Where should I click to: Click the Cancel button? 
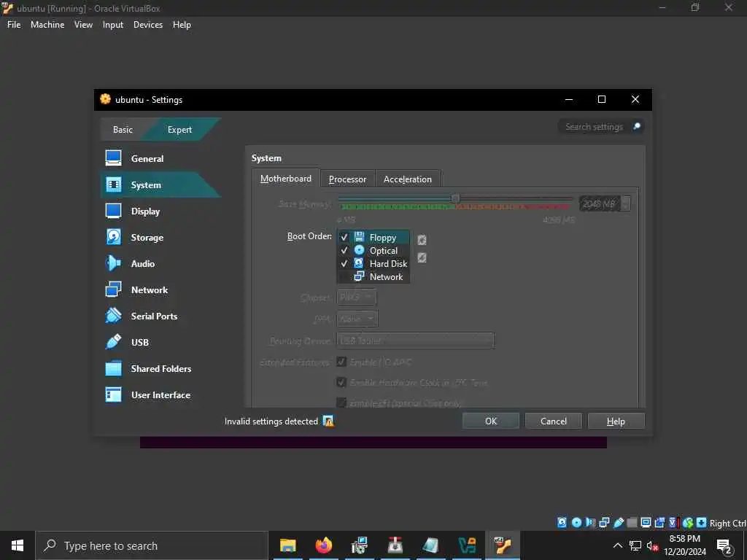coord(554,421)
